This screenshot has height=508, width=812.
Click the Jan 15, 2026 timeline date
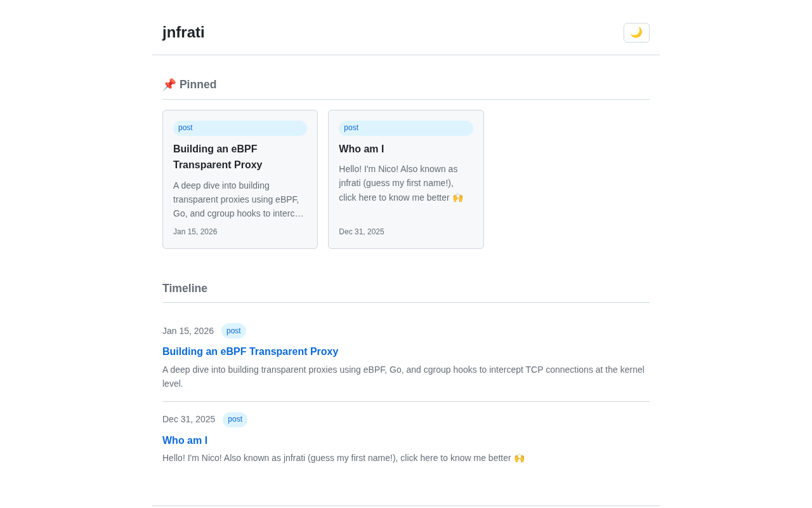point(188,331)
